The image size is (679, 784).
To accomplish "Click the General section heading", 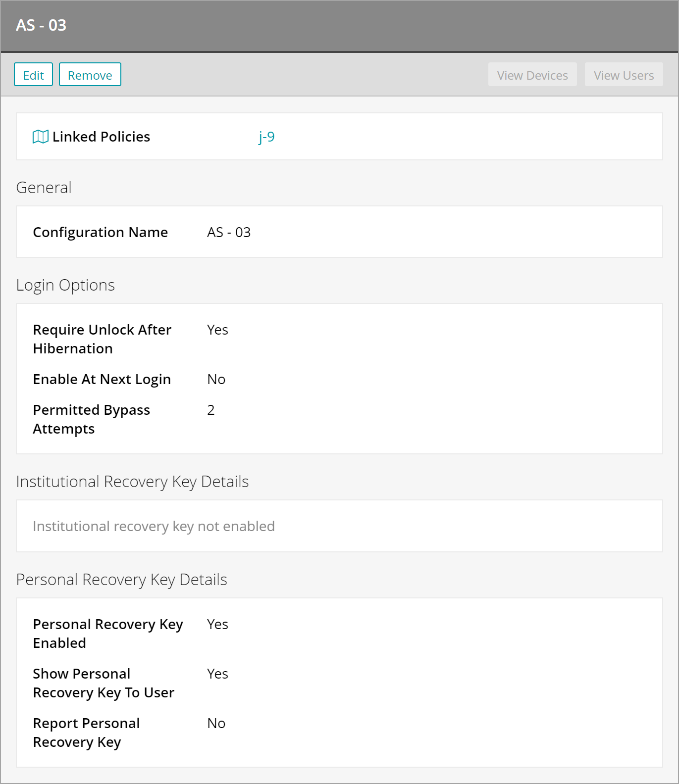I will (44, 188).
